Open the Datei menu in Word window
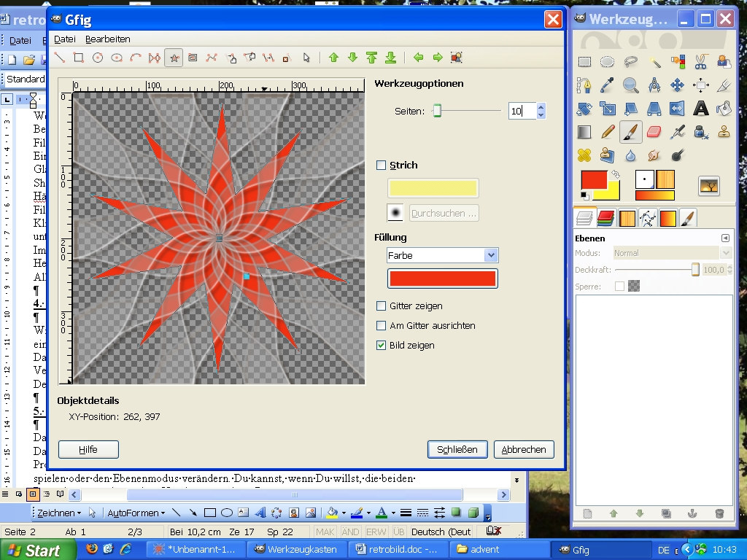 (x=20, y=41)
